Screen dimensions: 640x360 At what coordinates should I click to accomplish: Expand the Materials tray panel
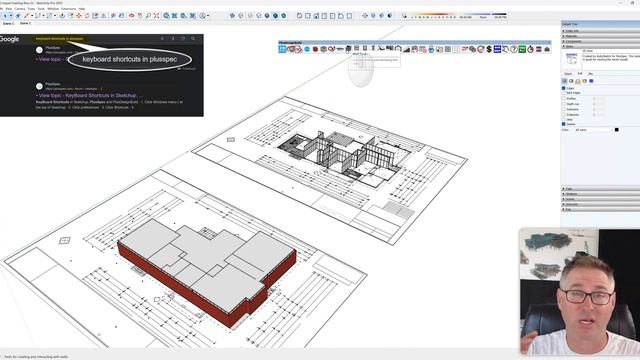pyautogui.click(x=600, y=36)
